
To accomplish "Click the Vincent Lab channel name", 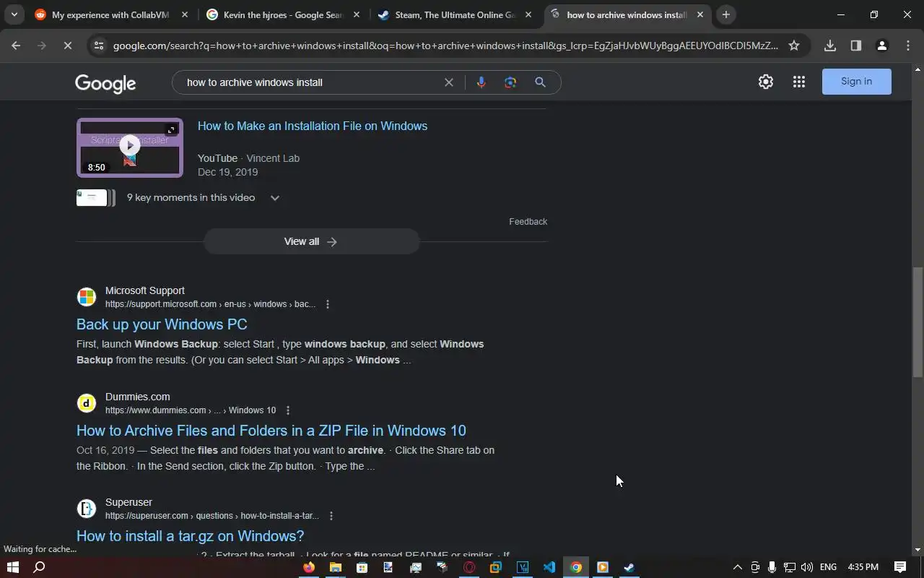I will point(273,158).
